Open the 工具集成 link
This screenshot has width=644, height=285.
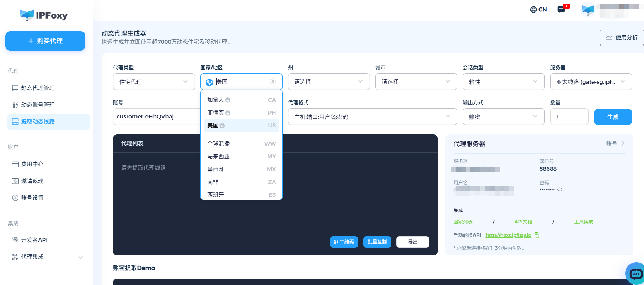point(584,222)
